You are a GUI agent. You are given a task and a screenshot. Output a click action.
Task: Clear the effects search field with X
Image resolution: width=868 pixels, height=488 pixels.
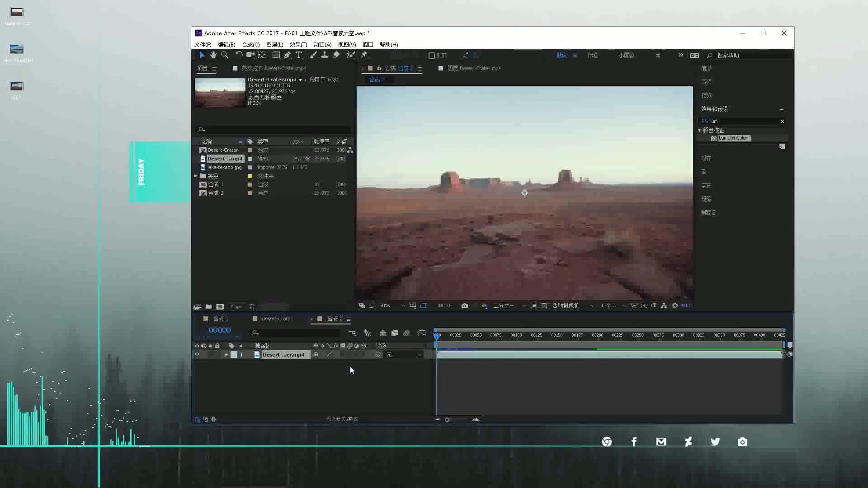pyautogui.click(x=782, y=121)
